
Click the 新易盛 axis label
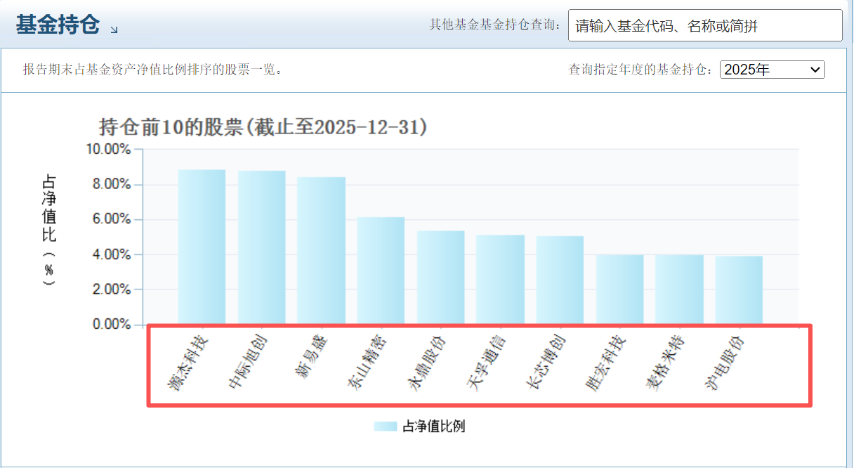click(312, 357)
